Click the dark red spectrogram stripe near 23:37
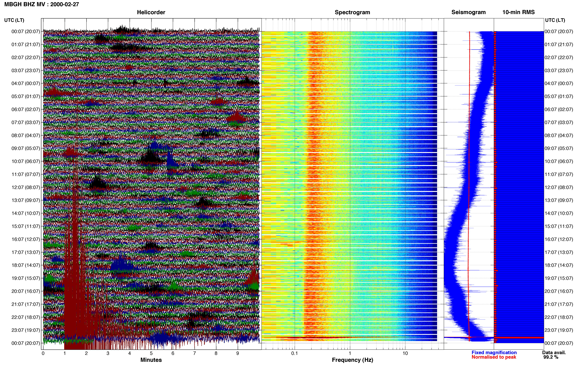 (x=349, y=338)
